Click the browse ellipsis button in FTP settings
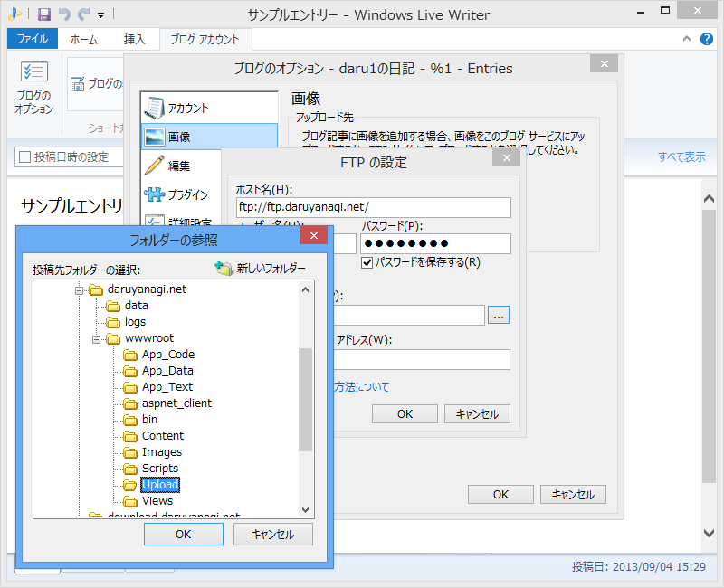Image resolution: width=724 pixels, height=588 pixels. coord(499,315)
